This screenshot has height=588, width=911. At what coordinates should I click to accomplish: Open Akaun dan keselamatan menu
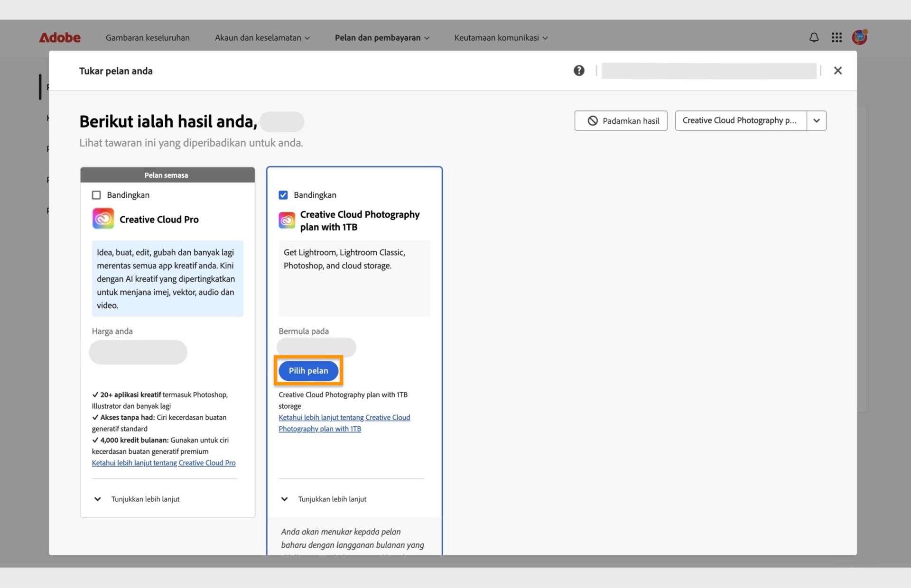point(262,37)
